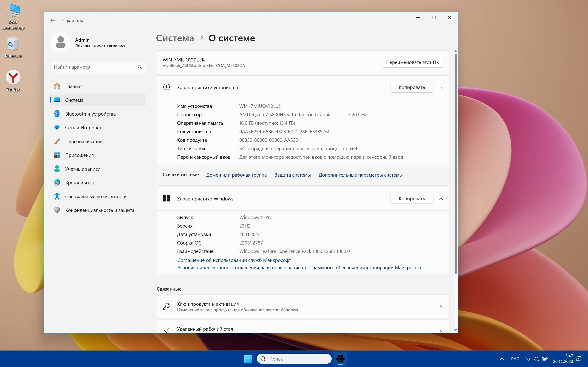The image size is (588, 367).
Task: Open Ключ продукта и активация
Action: (303, 307)
